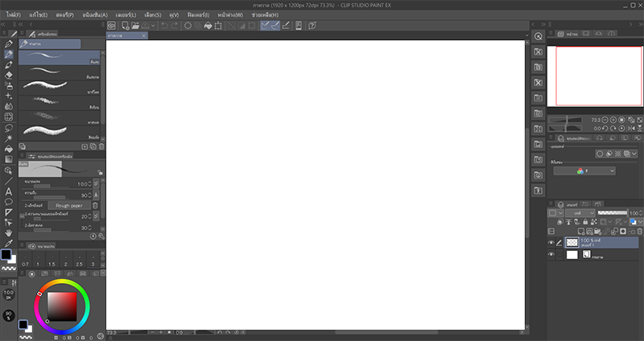Hide the top layer with eye icon

point(551,241)
